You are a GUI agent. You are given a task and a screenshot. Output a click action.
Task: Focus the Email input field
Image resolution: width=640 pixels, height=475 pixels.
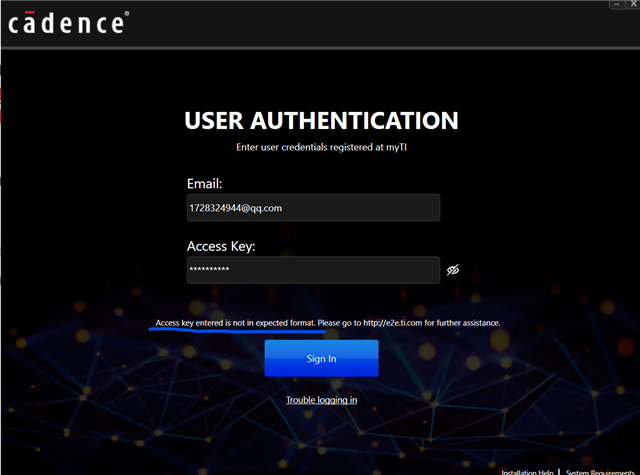click(x=313, y=208)
